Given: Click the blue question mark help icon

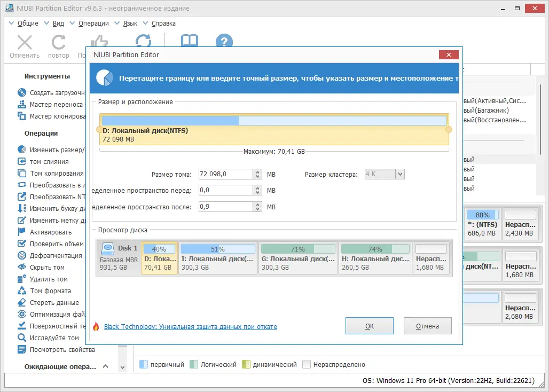Looking at the screenshot, I should click(x=224, y=40).
